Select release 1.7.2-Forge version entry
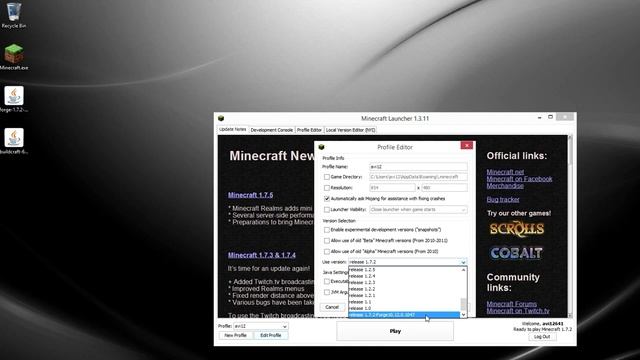Viewport: 640px width, 360px height. [404, 315]
